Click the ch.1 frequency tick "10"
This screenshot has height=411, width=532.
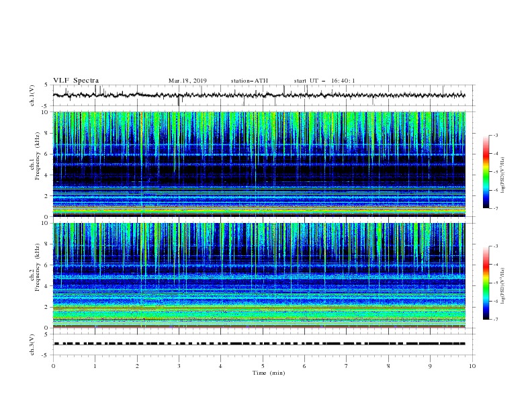(x=46, y=112)
